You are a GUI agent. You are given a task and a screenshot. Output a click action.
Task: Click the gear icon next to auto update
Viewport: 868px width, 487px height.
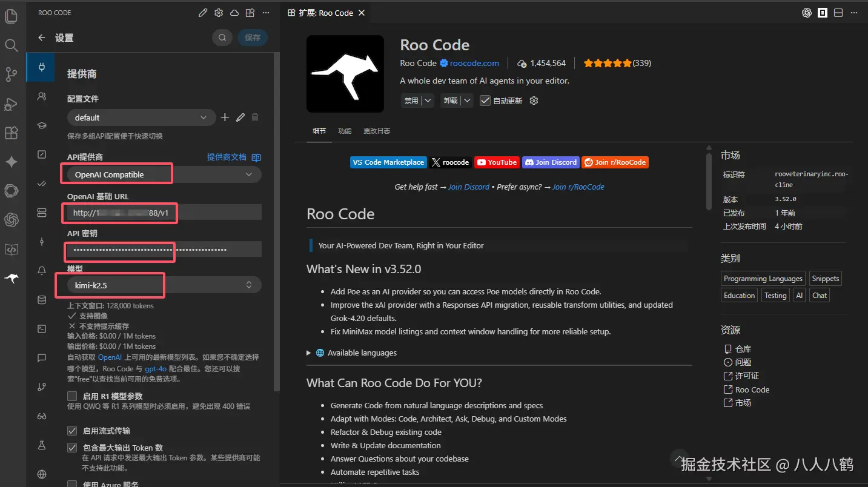[x=534, y=101]
